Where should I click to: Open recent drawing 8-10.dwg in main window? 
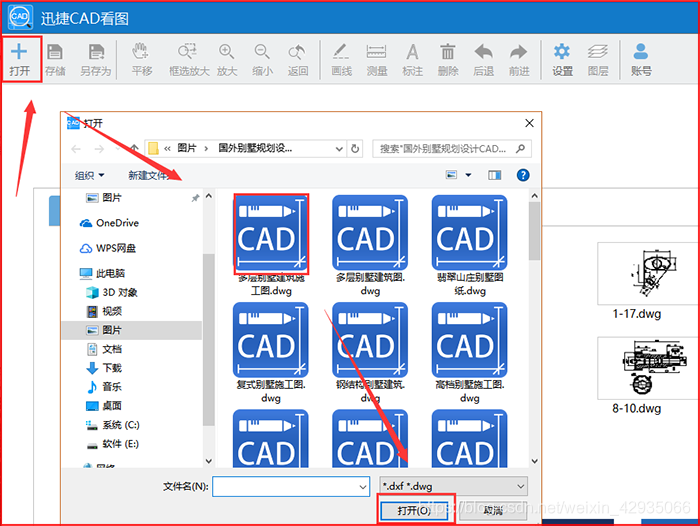point(647,376)
